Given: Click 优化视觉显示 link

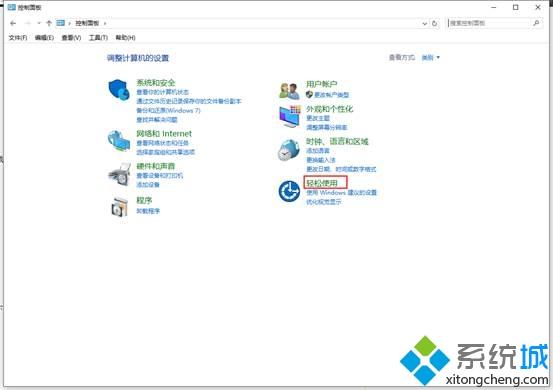Looking at the screenshot, I should tap(323, 202).
